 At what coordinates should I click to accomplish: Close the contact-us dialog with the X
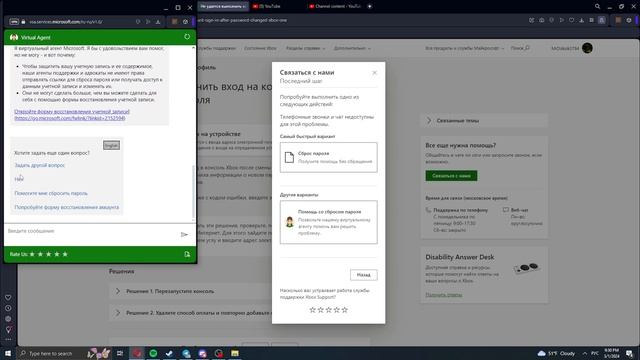(x=374, y=73)
